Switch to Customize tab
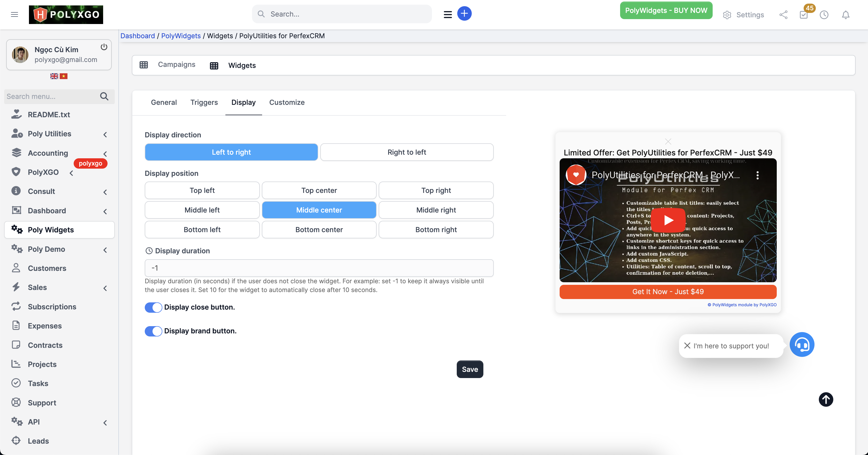Image resolution: width=868 pixels, height=455 pixels. point(287,102)
